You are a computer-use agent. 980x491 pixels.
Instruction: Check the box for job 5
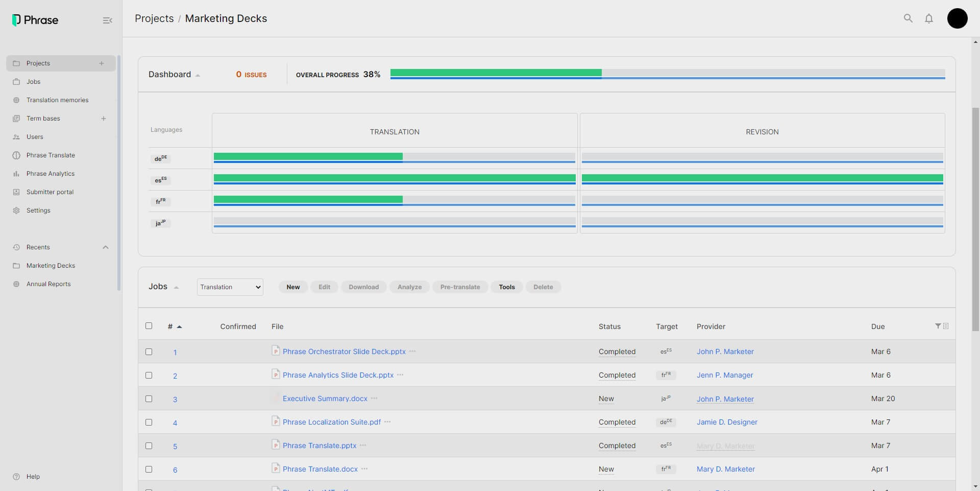pyautogui.click(x=149, y=446)
